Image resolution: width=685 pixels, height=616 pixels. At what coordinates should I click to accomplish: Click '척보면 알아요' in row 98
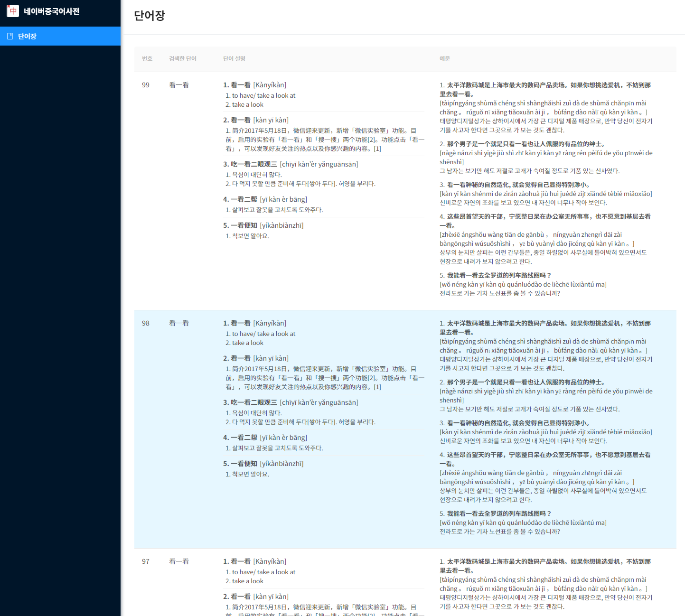(247, 474)
